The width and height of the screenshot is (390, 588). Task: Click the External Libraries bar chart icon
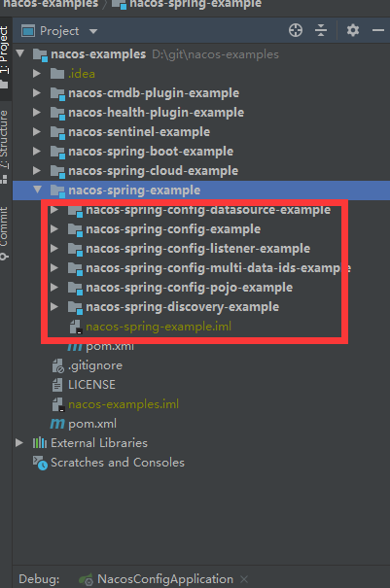tap(40, 443)
